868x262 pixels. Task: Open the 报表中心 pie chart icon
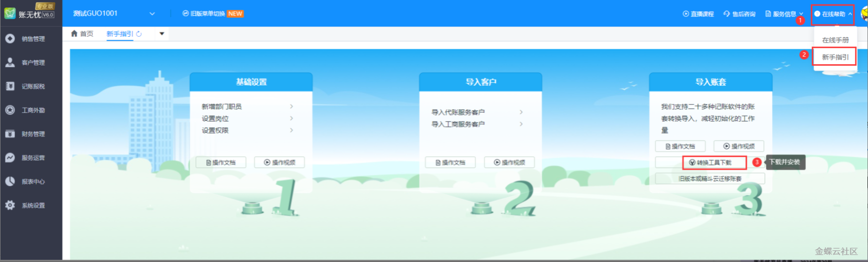point(10,181)
